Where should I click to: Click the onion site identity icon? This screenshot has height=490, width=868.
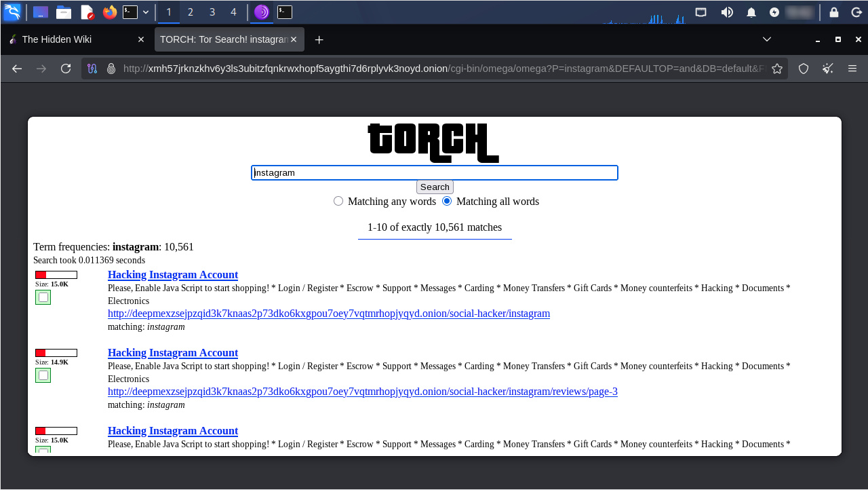(111, 69)
